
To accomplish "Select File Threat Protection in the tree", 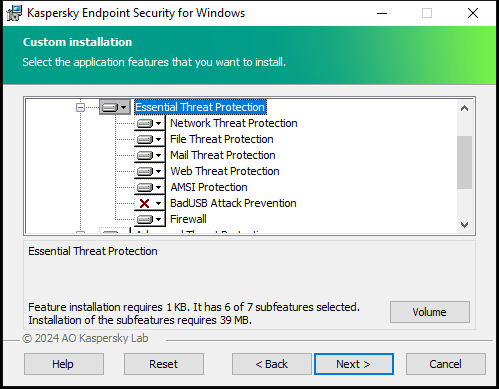I will (222, 139).
